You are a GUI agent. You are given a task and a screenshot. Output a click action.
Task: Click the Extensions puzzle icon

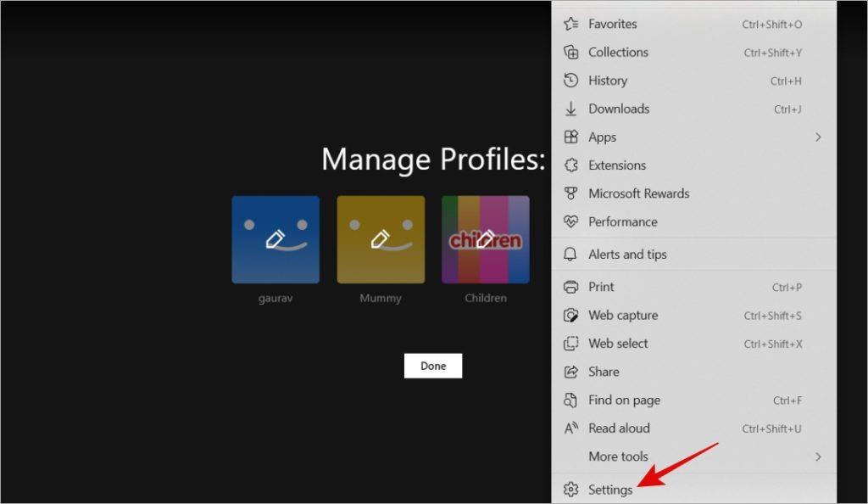click(x=570, y=165)
